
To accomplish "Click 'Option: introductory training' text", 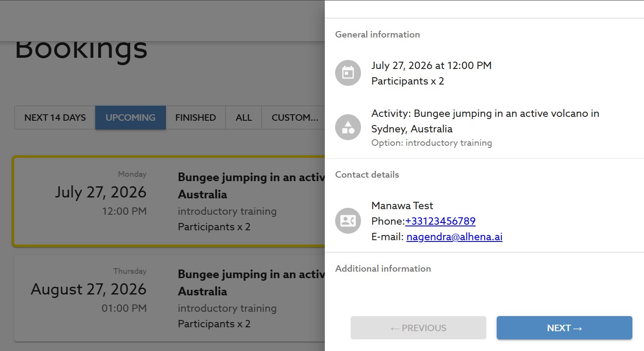I will pyautogui.click(x=432, y=143).
